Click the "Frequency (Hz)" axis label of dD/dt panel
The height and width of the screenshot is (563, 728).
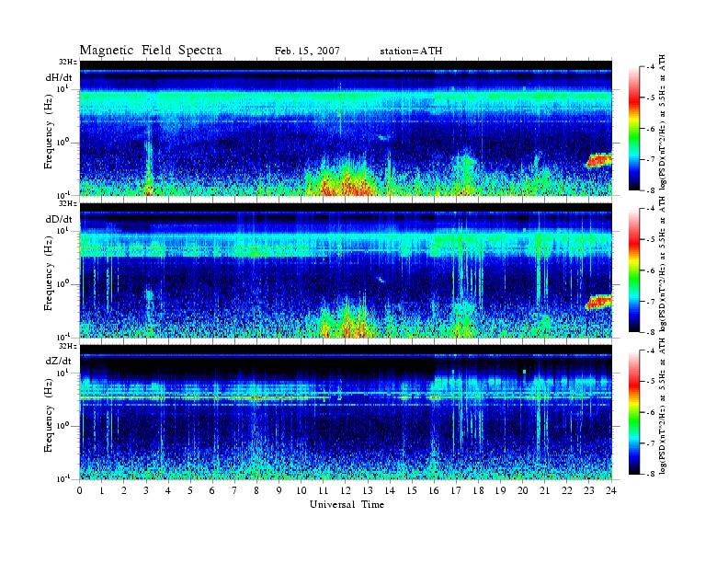[x=49, y=274]
